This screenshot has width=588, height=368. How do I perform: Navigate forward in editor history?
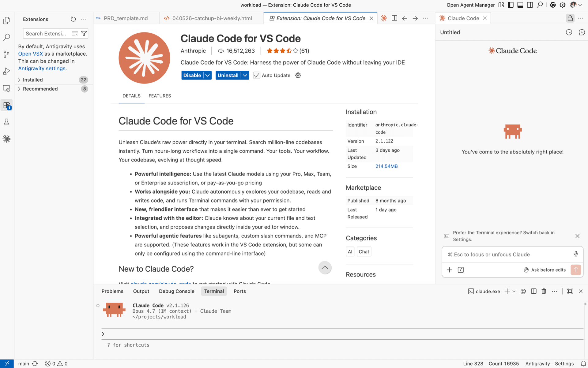tap(415, 18)
